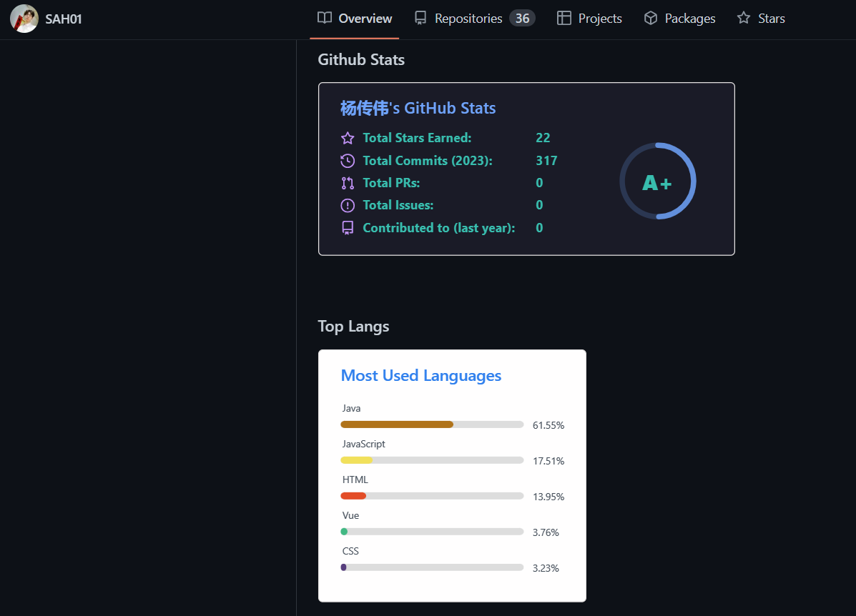The height and width of the screenshot is (616, 856).
Task: Click the CSS purple progress bar
Action: point(432,567)
